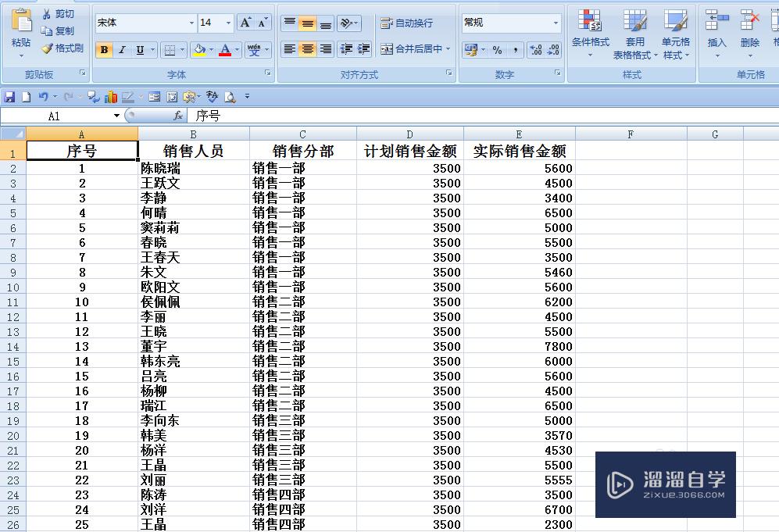This screenshot has height=532, width=779.
Task: Click the Copy (复制) button
Action: (59, 30)
